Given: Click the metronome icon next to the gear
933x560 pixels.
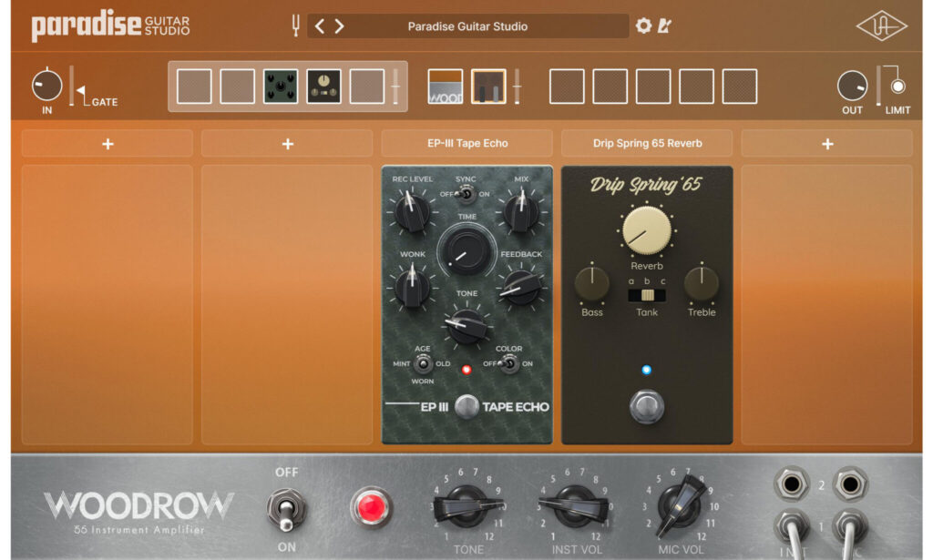Looking at the screenshot, I should 664,25.
